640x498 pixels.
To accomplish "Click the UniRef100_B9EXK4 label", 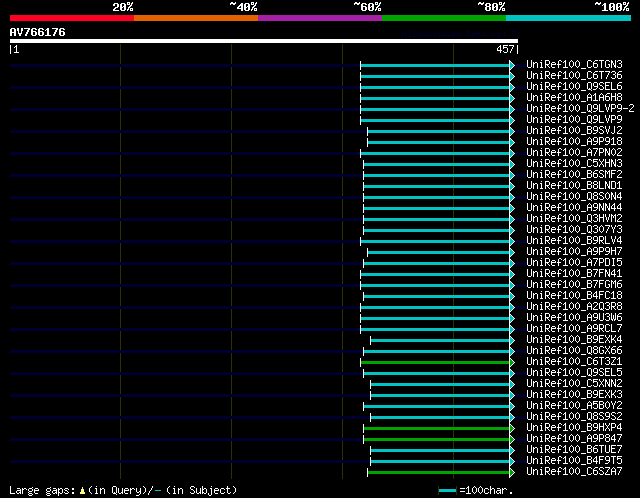I will tap(574, 340).
